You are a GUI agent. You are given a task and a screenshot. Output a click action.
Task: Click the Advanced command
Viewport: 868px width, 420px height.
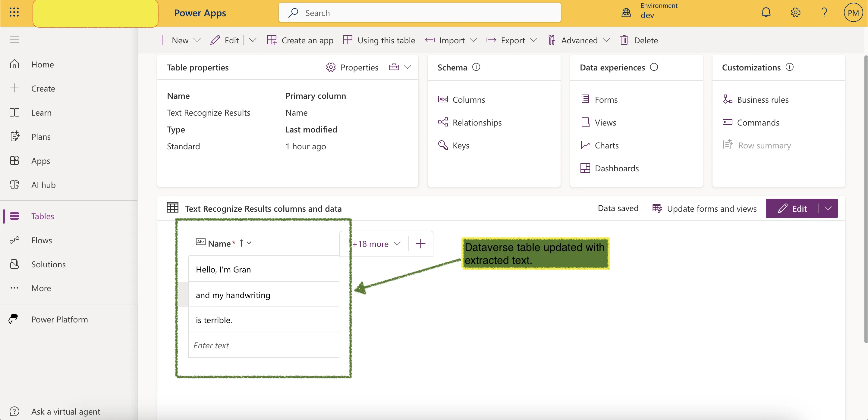pyautogui.click(x=573, y=40)
